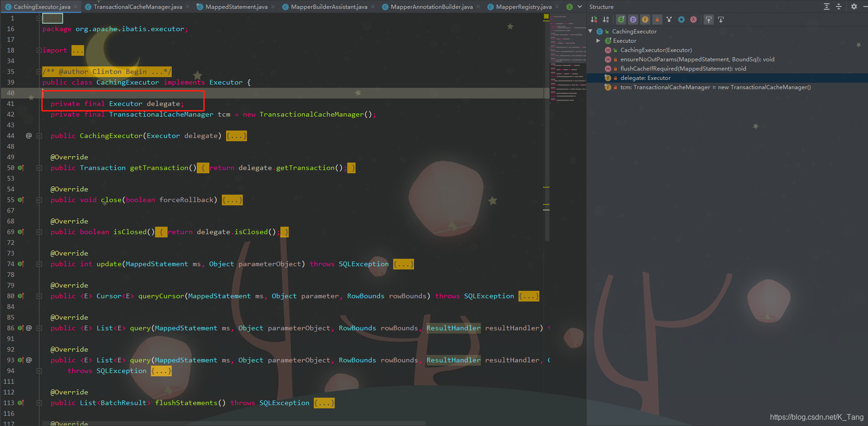Viewport: 868px width, 426px height.
Task: Open Structure panel settings gear
Action: point(854,7)
